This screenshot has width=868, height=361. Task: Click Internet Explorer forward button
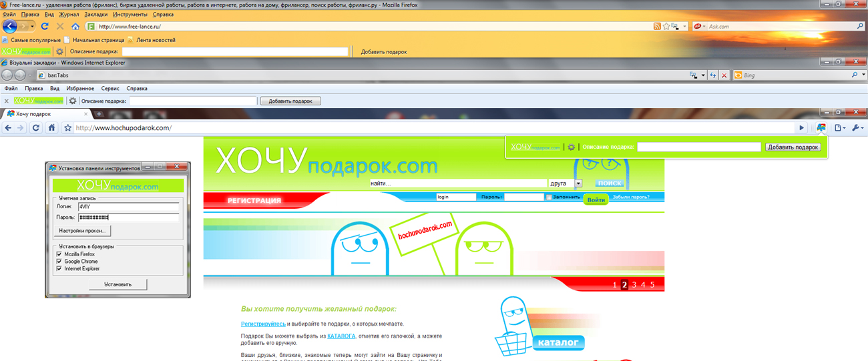coord(20,75)
